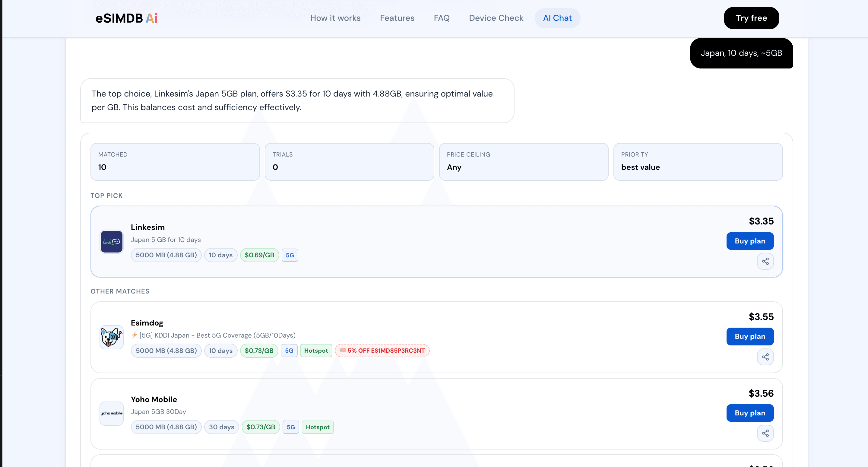
Task: Select the Hotspot badge on the Esimdog plan
Action: click(316, 351)
